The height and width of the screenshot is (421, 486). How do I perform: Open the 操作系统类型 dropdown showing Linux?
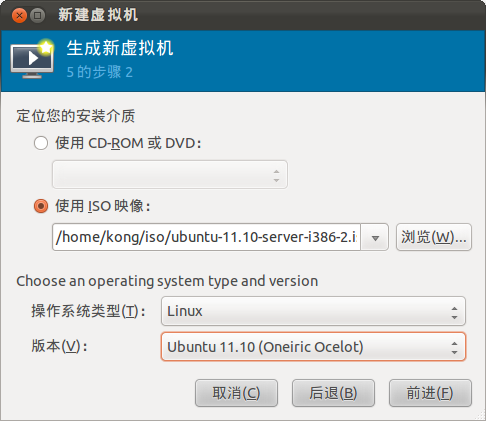coord(313,311)
